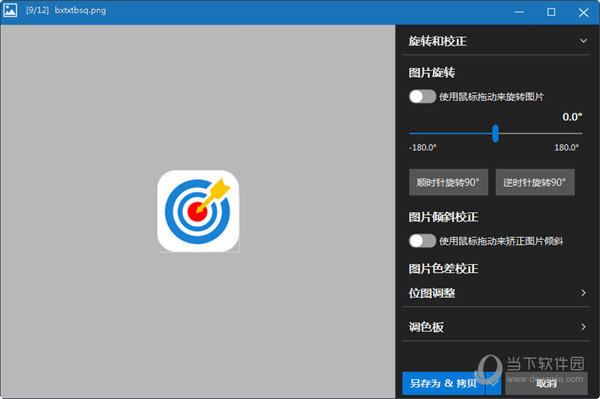Enable 使用鼠标拖动来旋转图片 toggle
The height and width of the screenshot is (399, 600).
[422, 96]
